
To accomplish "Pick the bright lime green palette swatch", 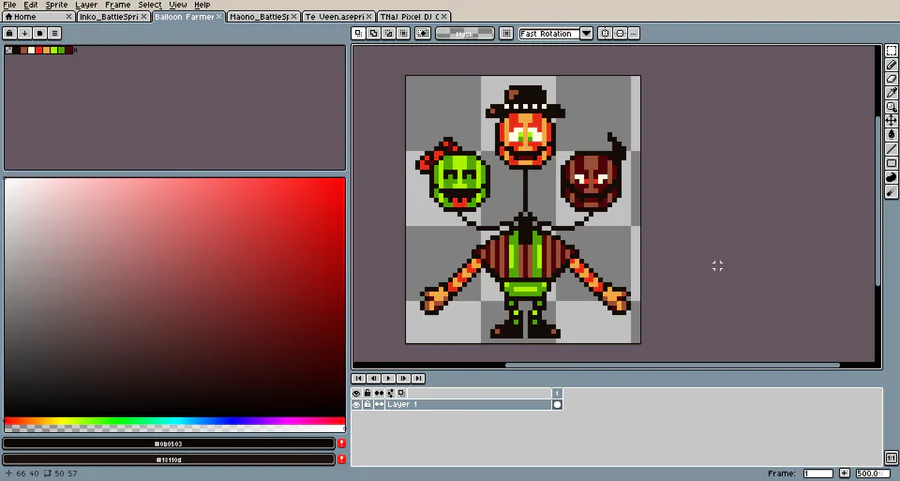I will (x=54, y=51).
